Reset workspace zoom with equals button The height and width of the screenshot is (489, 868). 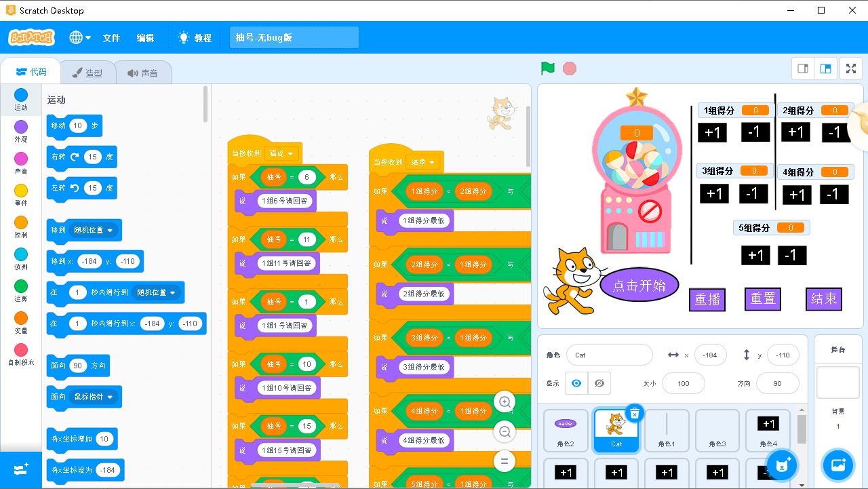click(x=505, y=461)
